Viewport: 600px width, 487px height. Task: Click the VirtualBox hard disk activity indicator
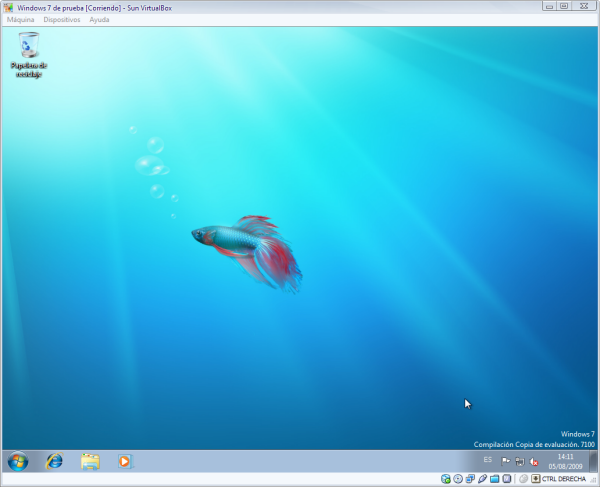pyautogui.click(x=446, y=479)
